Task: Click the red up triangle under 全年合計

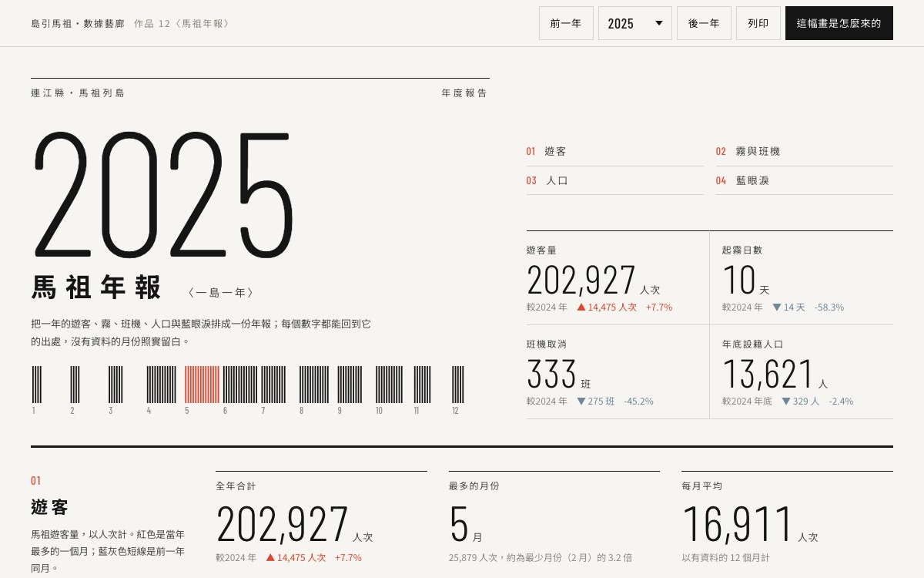Action: [270, 557]
